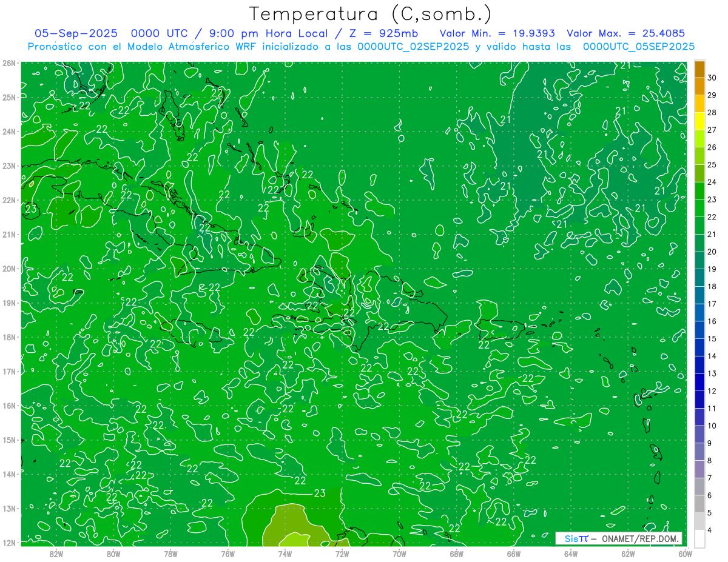The image size is (728, 562).
Task: Click the '72W' longitude axis label
Action: point(342,553)
